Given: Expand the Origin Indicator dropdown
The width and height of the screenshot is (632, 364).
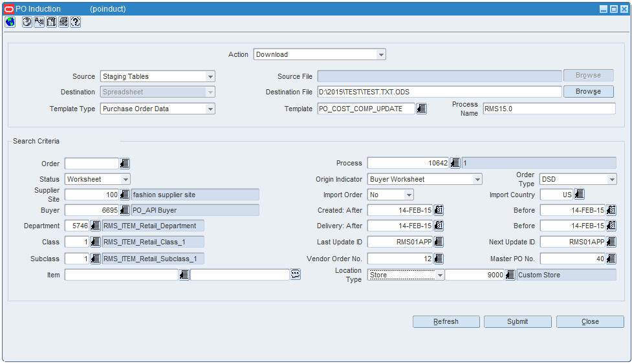Looking at the screenshot, I should (477, 179).
